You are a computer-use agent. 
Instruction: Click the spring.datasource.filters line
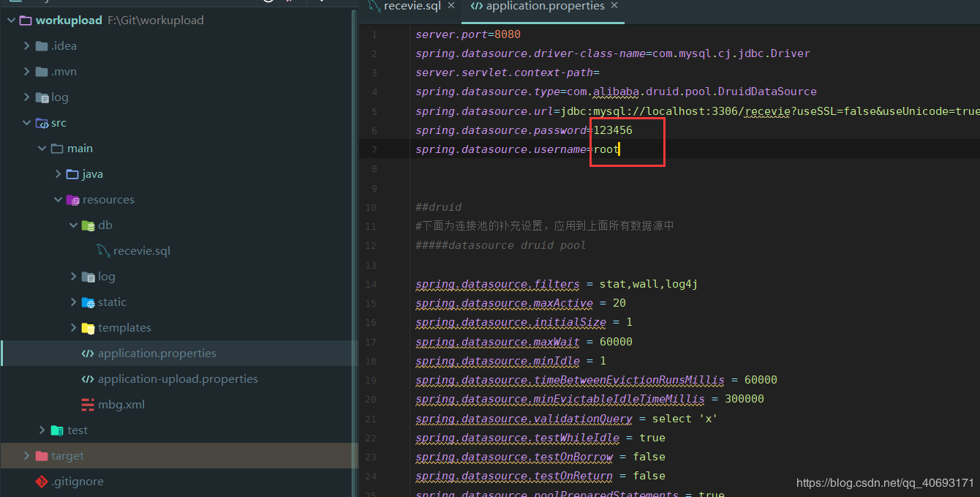pyautogui.click(x=557, y=284)
